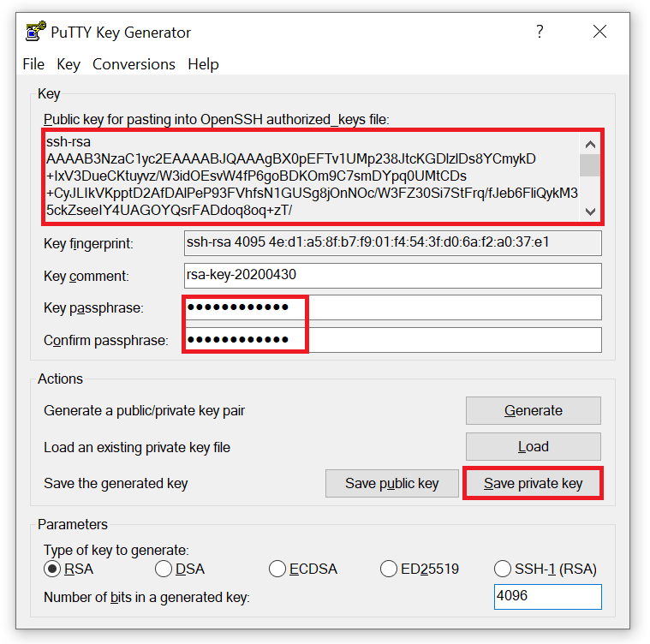Expand the Conversions menu
The height and width of the screenshot is (644, 650).
134,64
